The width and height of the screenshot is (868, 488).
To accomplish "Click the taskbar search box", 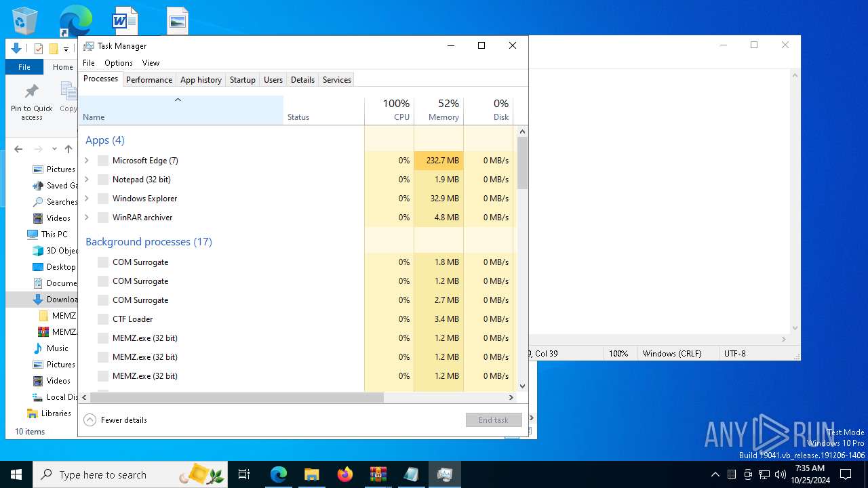I will point(132,474).
